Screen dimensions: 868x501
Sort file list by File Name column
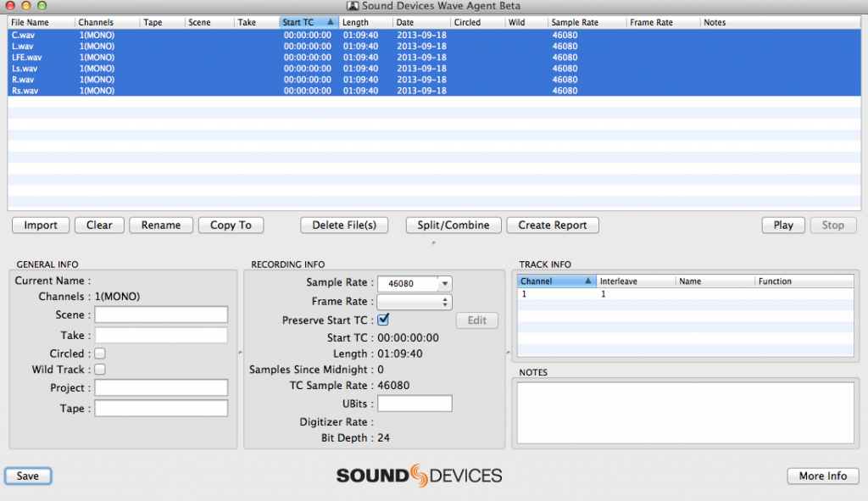[41, 23]
